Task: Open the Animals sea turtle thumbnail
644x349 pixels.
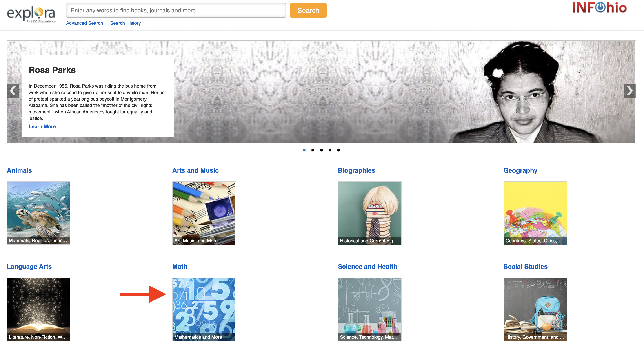Action: pyautogui.click(x=38, y=213)
